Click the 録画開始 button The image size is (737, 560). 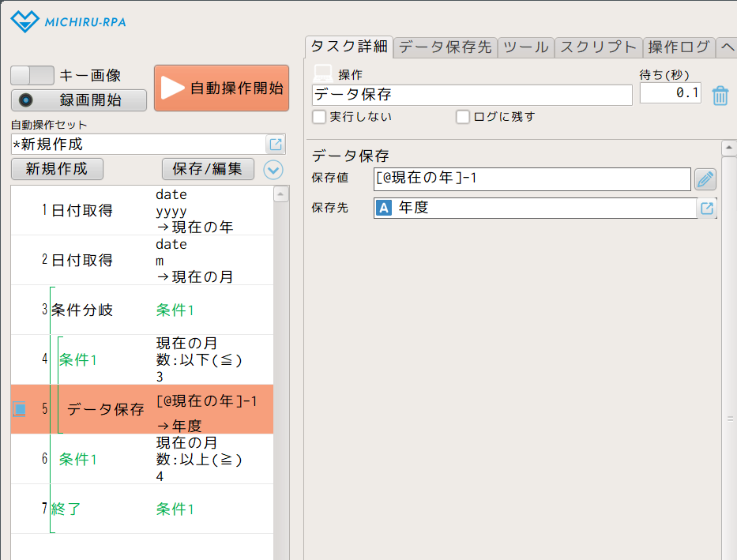(79, 100)
